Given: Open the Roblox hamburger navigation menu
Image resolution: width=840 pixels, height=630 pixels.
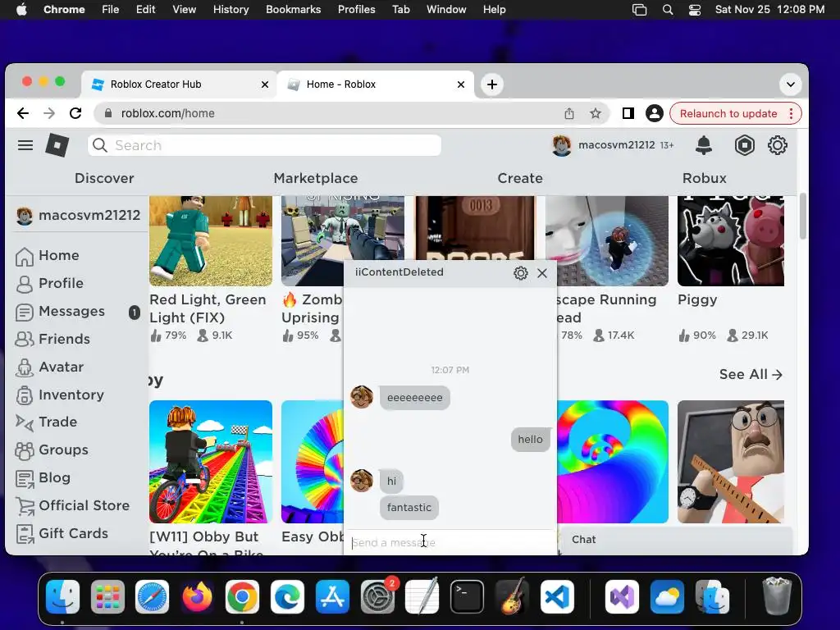Looking at the screenshot, I should point(25,145).
